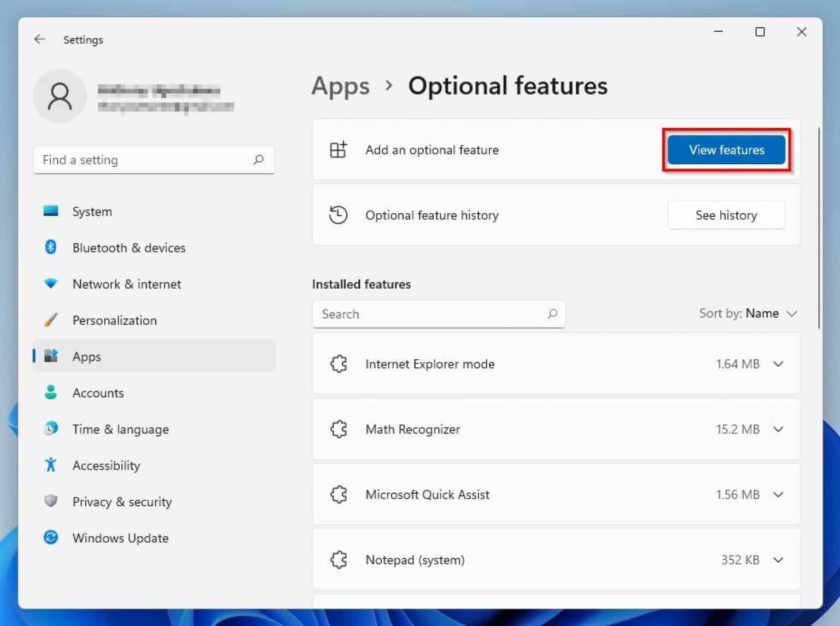Select the System settings icon
This screenshot has width=840, height=626.
pos(51,210)
